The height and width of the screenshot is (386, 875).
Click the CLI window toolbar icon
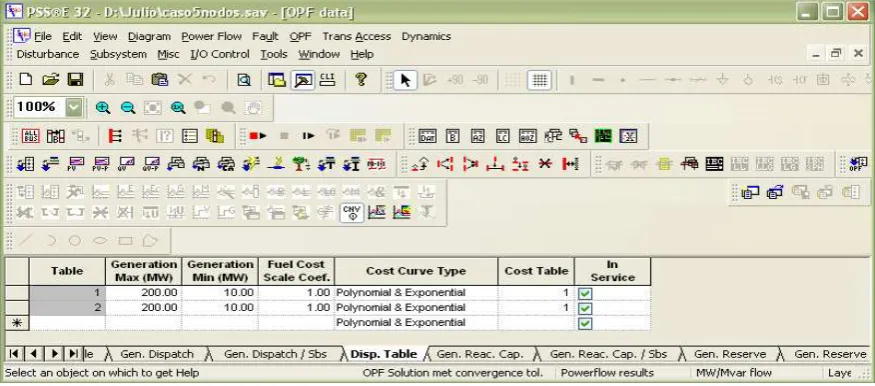click(x=328, y=80)
